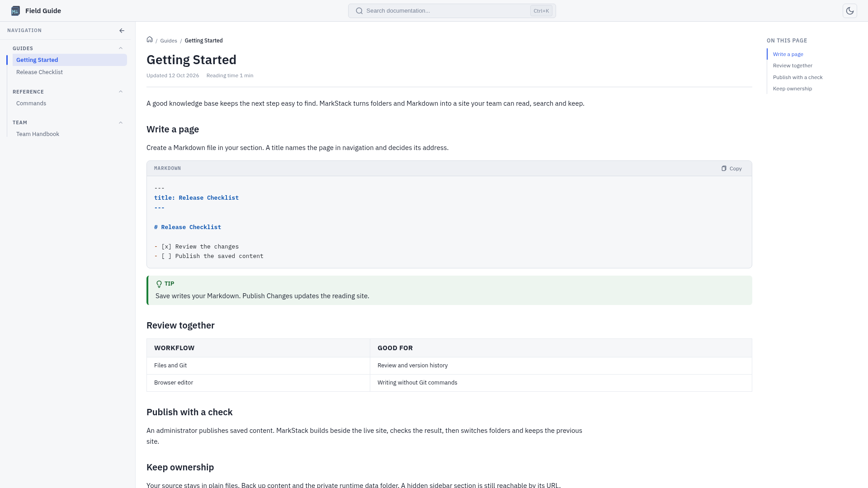Jump to Review together section
The width and height of the screenshot is (868, 488).
[793, 66]
